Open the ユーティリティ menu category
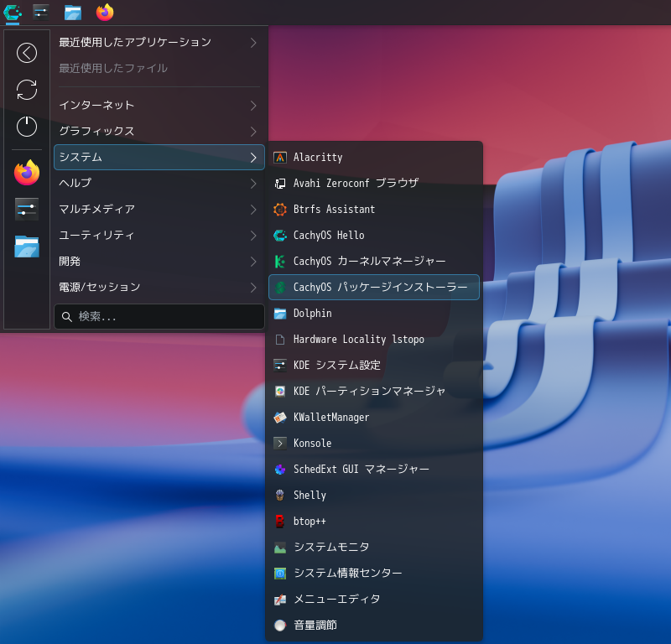 click(x=159, y=236)
